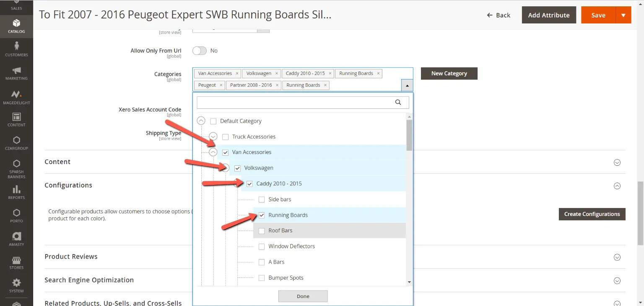
Task: Open the Czargroup sidebar menu
Action: point(16,143)
